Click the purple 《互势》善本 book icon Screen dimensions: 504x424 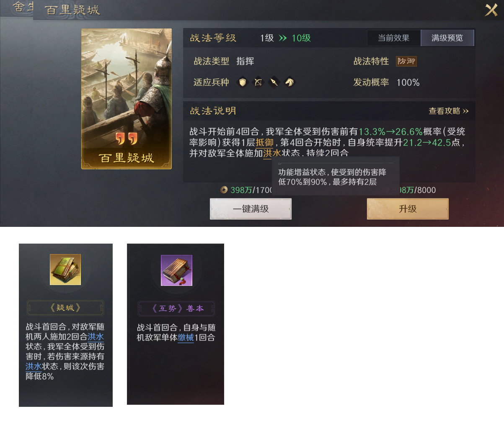[176, 270]
